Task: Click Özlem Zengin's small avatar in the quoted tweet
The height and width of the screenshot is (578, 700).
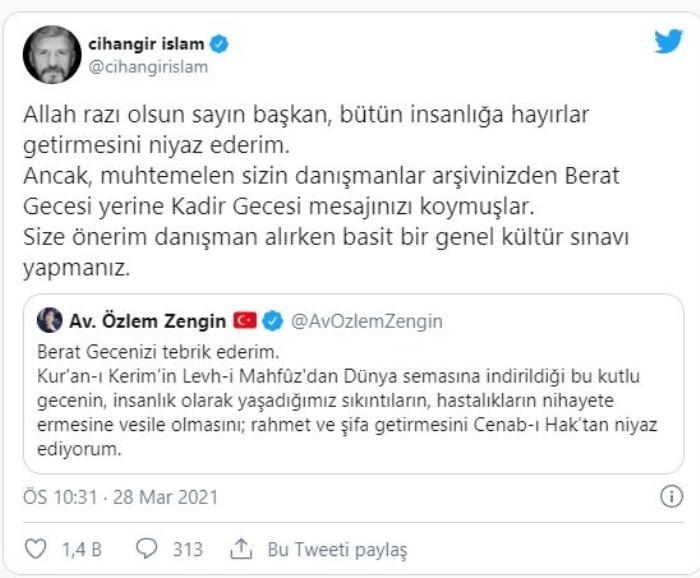Action: pyautogui.click(x=49, y=320)
